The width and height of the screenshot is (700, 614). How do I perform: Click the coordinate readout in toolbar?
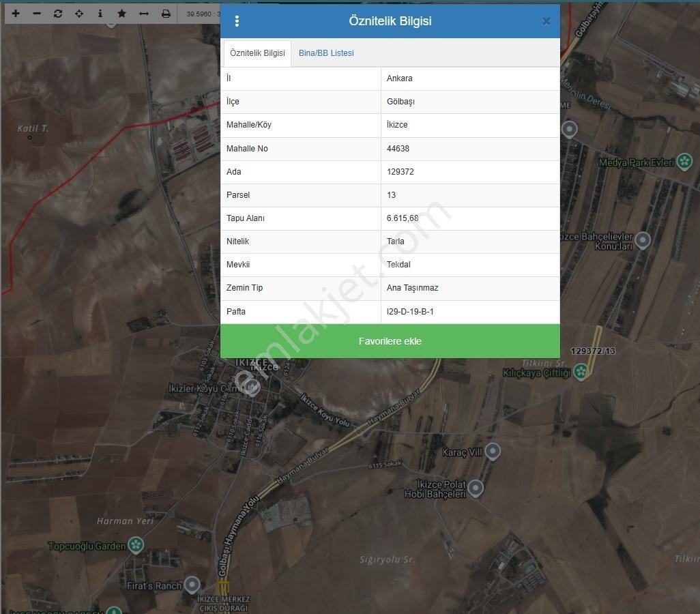point(203,14)
